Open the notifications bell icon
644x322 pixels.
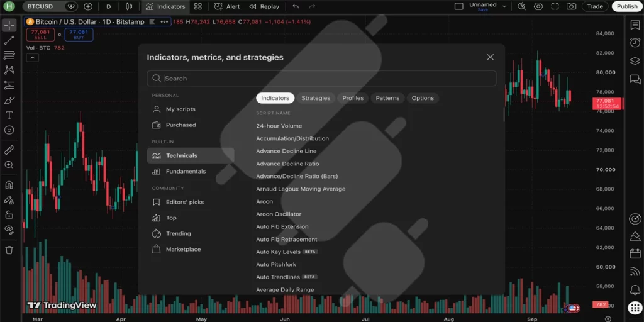tap(635, 290)
